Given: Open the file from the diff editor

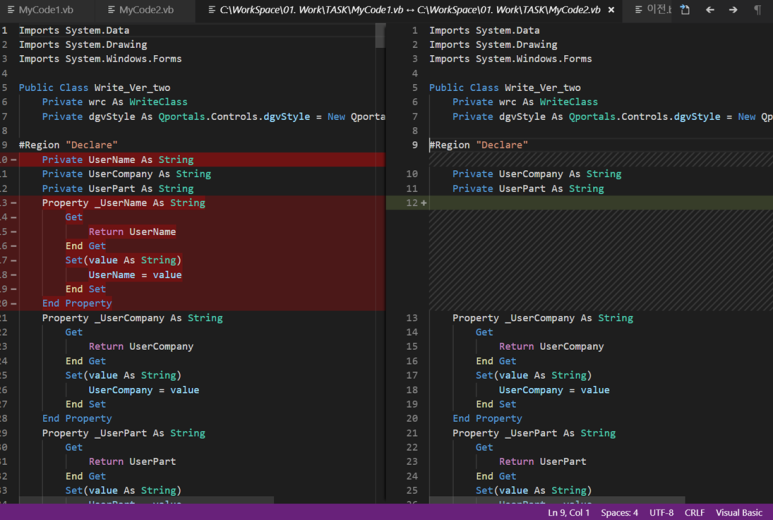Looking at the screenshot, I should click(685, 9).
